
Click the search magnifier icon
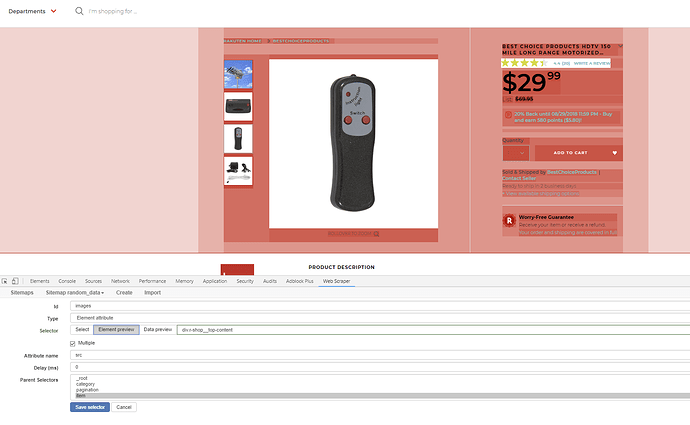(80, 11)
